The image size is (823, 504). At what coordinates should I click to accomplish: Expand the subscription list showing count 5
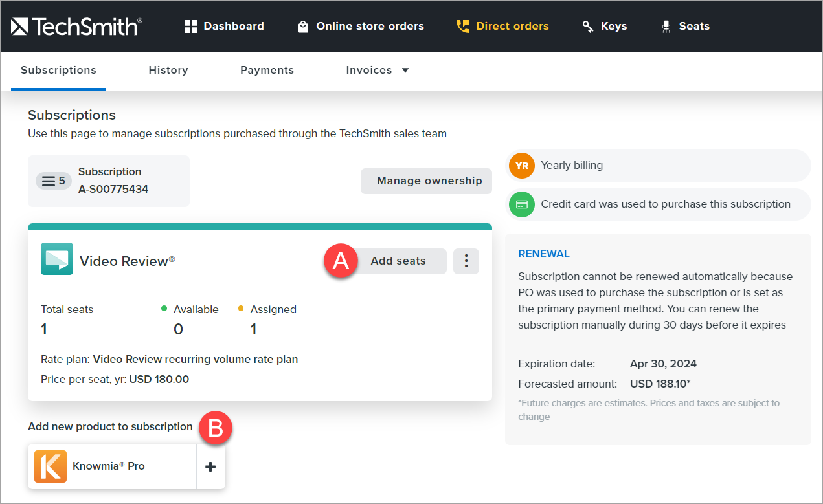(x=53, y=181)
